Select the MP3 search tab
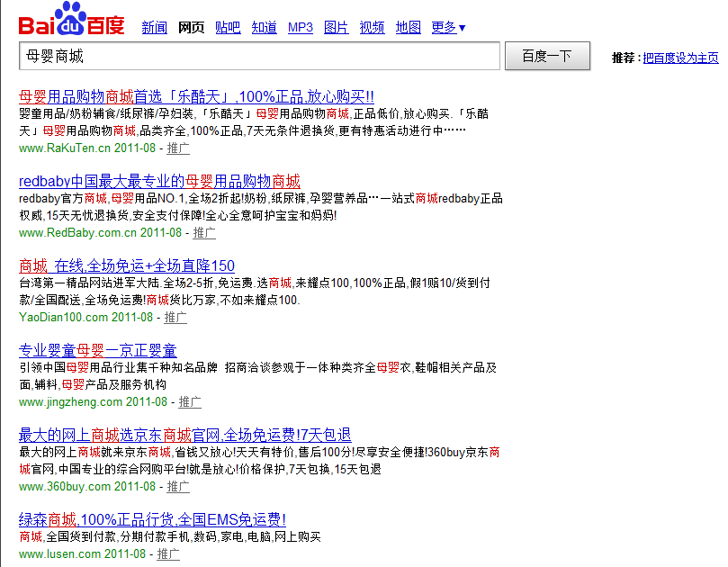 pyautogui.click(x=301, y=28)
